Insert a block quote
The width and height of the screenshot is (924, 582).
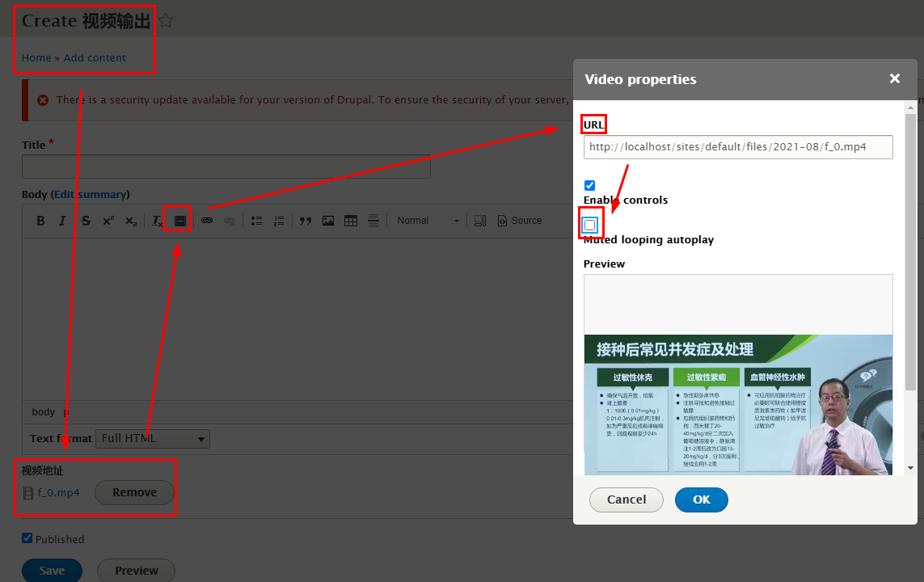(x=306, y=221)
